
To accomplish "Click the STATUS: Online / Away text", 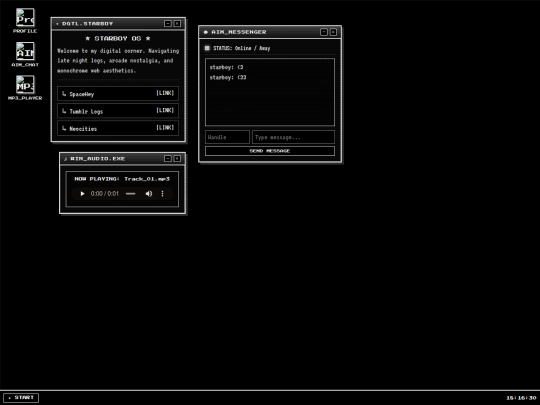I will (x=241, y=48).
